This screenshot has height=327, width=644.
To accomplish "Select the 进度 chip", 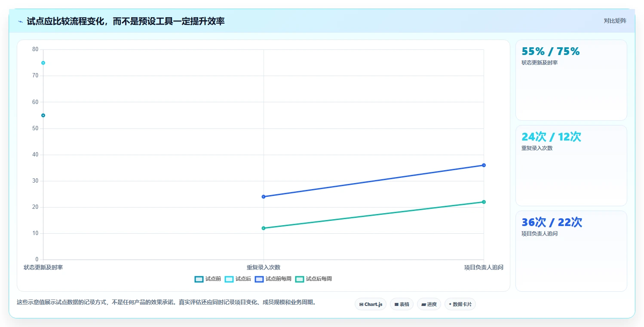I will (429, 304).
